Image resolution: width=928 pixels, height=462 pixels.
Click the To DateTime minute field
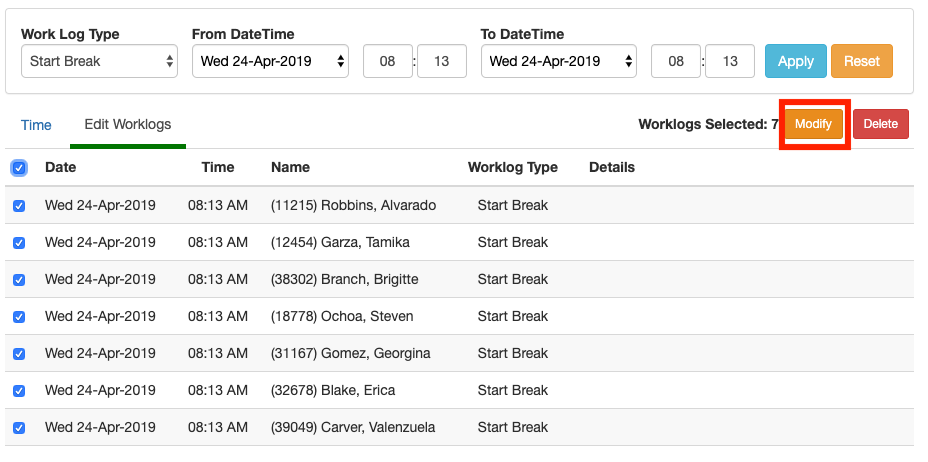coord(730,61)
